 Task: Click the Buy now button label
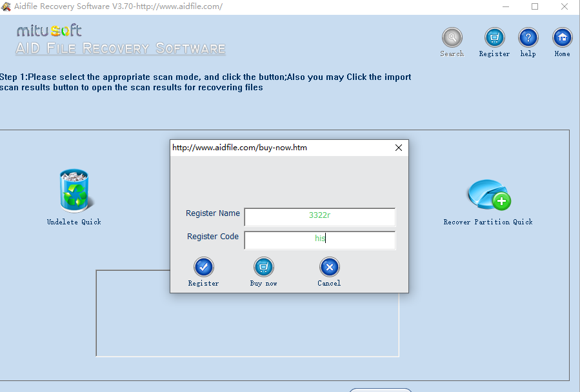(263, 283)
